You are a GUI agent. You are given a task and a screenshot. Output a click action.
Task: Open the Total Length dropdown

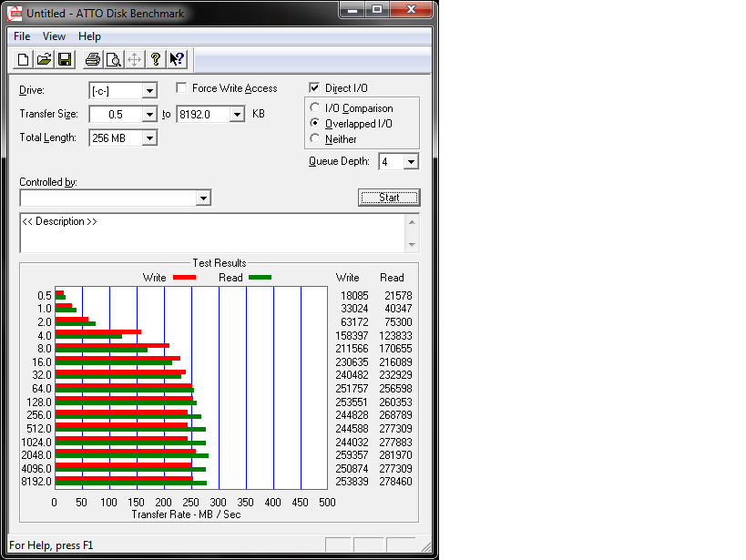pos(149,138)
